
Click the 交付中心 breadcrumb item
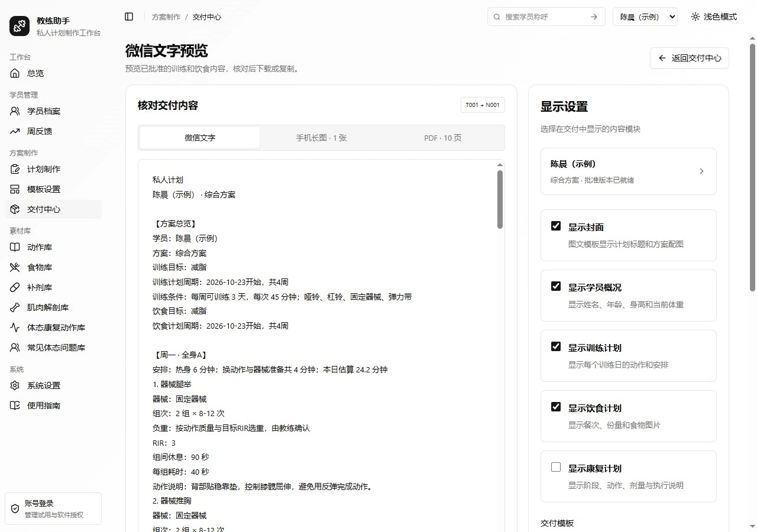click(207, 17)
